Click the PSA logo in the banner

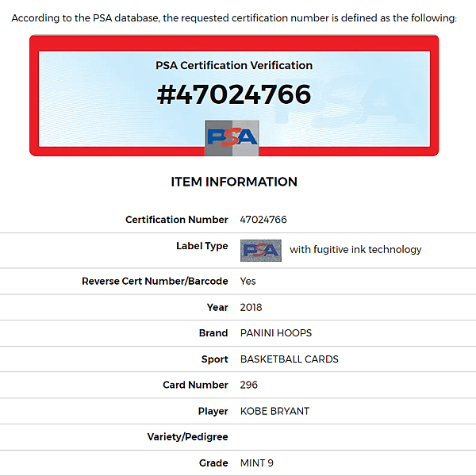tap(232, 138)
